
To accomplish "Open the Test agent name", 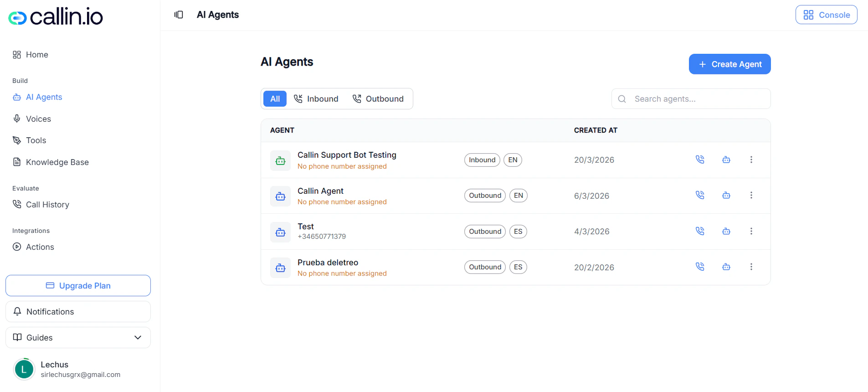I will click(x=306, y=227).
